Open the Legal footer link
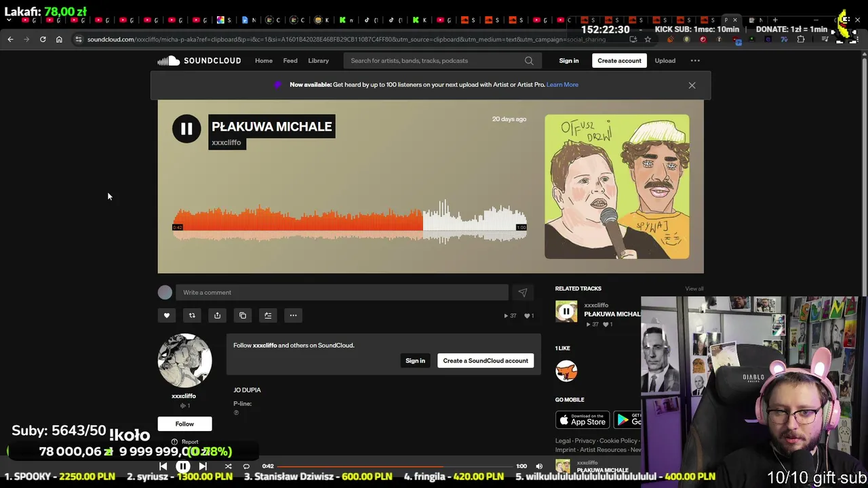 pos(563,441)
